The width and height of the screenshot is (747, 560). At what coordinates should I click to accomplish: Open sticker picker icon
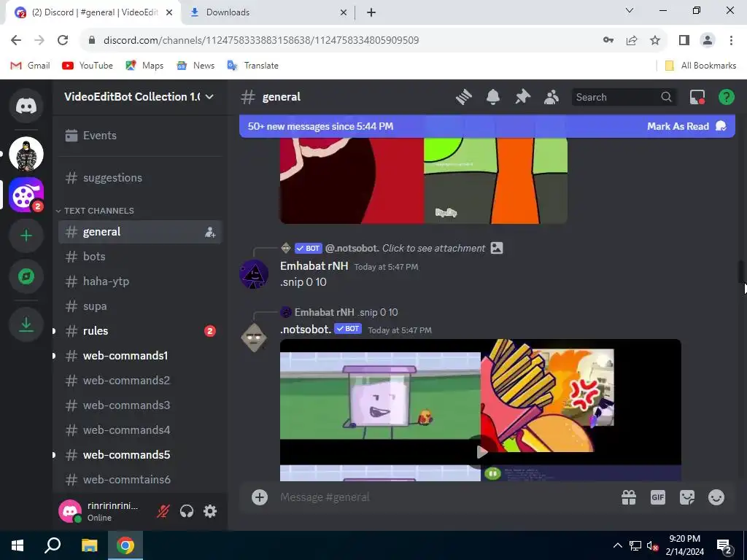(x=687, y=497)
